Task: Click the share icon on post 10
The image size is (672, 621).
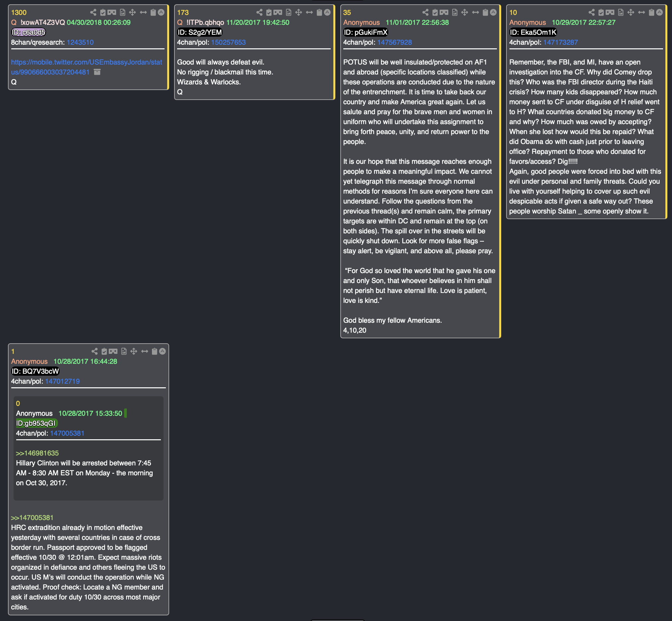Action: (x=591, y=13)
